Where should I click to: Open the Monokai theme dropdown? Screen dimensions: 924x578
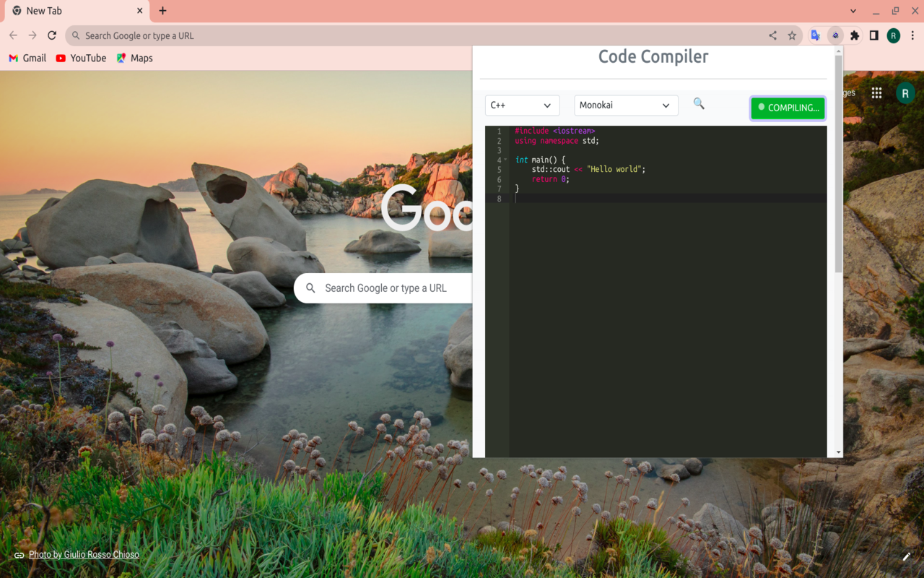click(x=626, y=105)
